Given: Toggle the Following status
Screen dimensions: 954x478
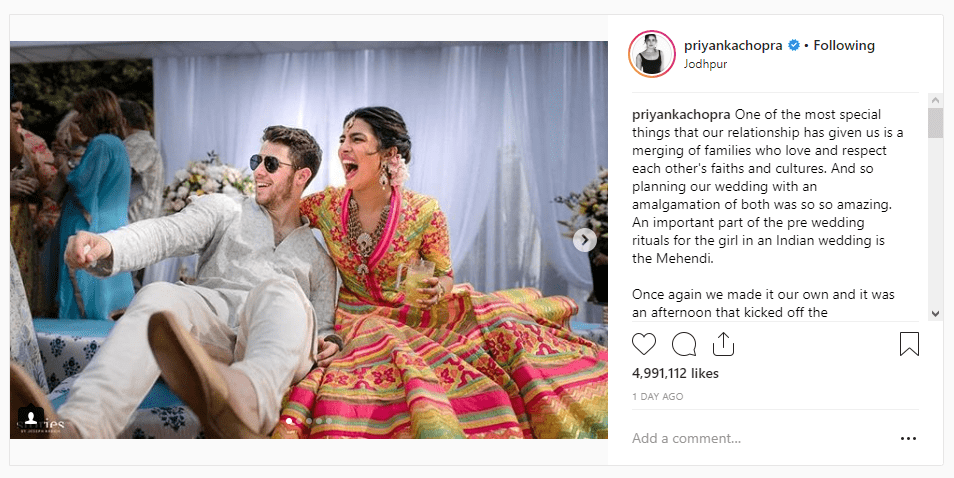Looking at the screenshot, I should (x=844, y=46).
